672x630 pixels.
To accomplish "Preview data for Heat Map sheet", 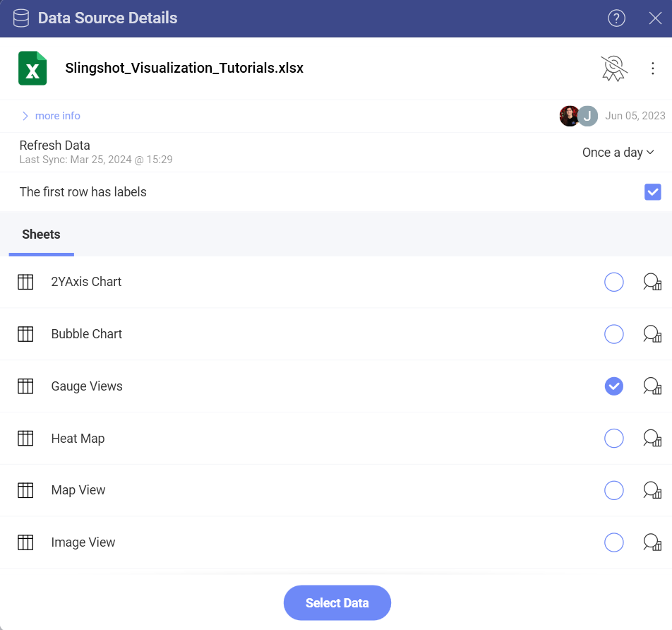I will (652, 439).
